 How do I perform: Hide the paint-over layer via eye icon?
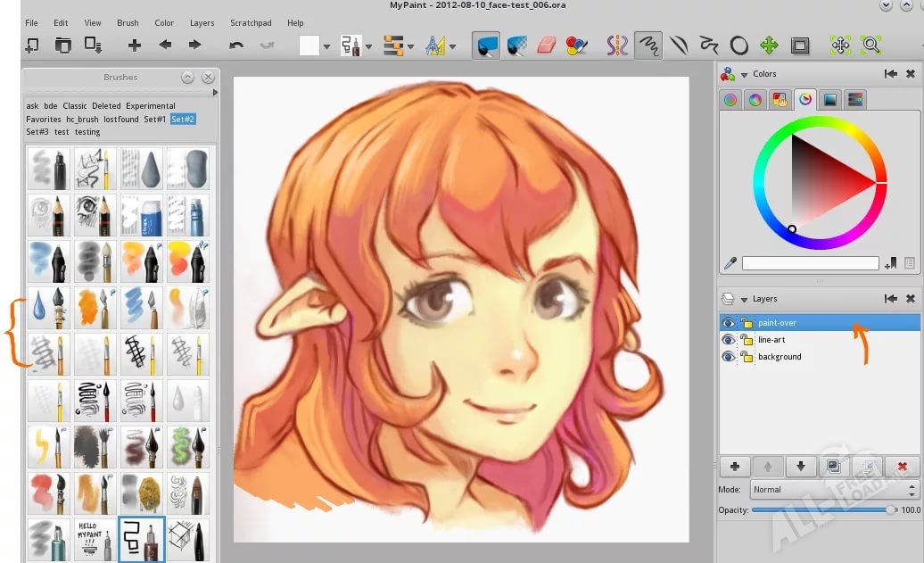pyautogui.click(x=729, y=323)
